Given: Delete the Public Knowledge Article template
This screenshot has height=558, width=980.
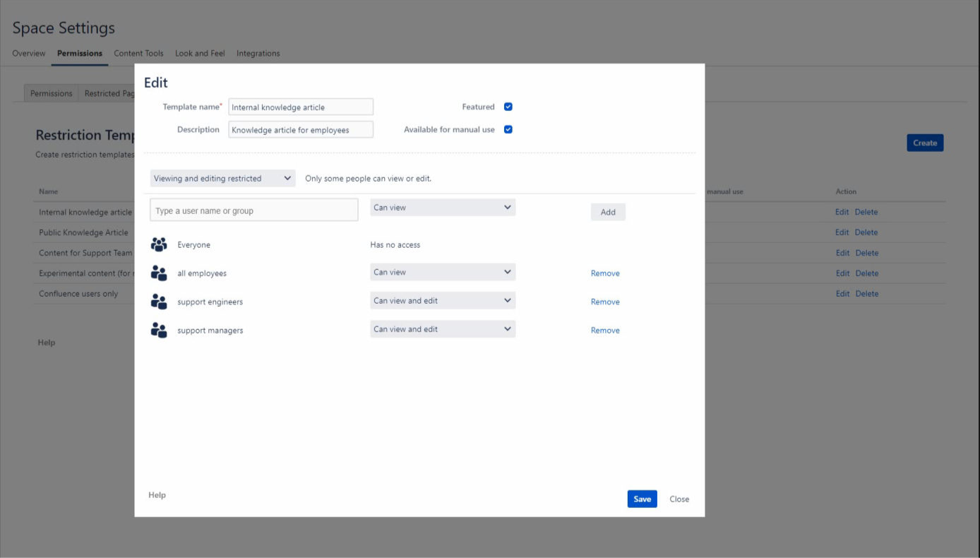Looking at the screenshot, I should coord(867,232).
